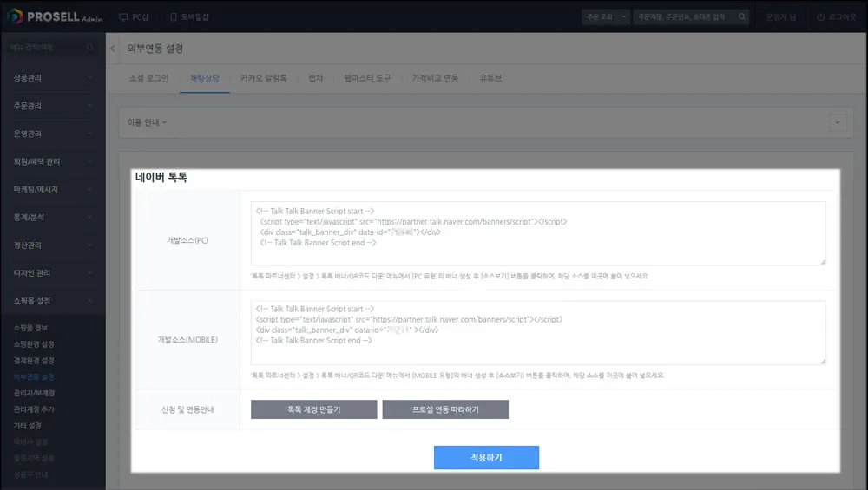Switch to the 소셜 로그인 tab
Screen dimensions: 868x490
pyautogui.click(x=148, y=79)
